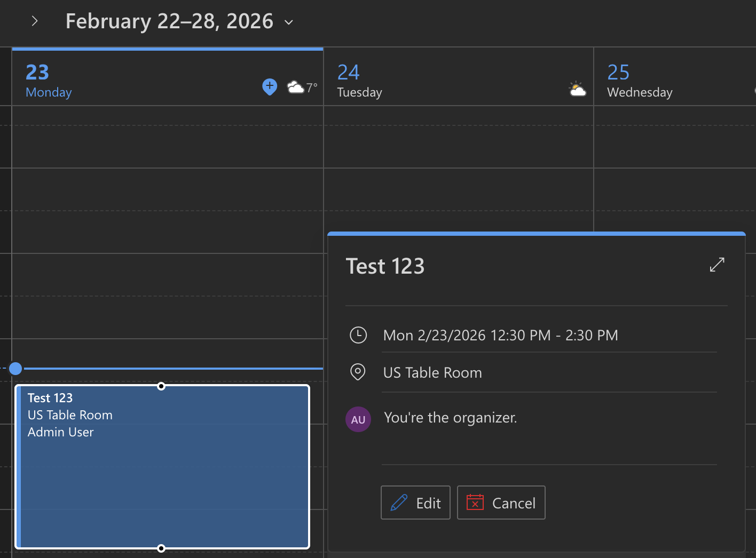
Task: Expand the Test 123 event popup to full view
Action: tap(717, 265)
